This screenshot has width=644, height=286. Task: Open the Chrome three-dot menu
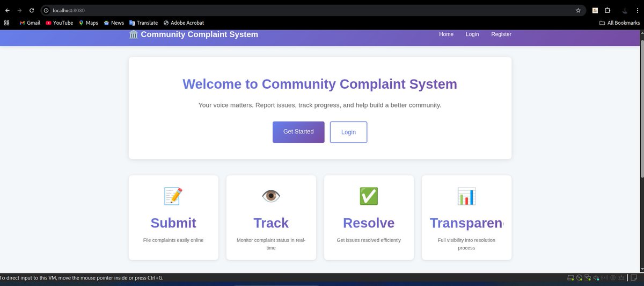tap(637, 10)
